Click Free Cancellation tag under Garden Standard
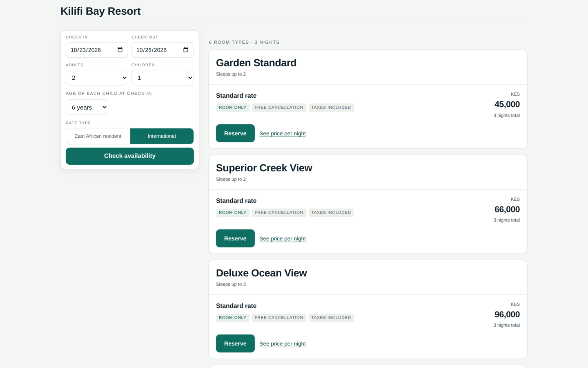The height and width of the screenshot is (368, 588). coord(279,108)
